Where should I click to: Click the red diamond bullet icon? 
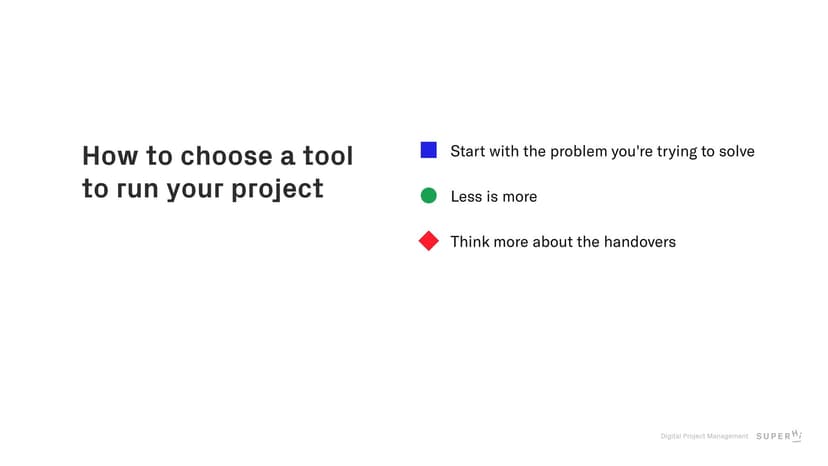click(x=428, y=241)
